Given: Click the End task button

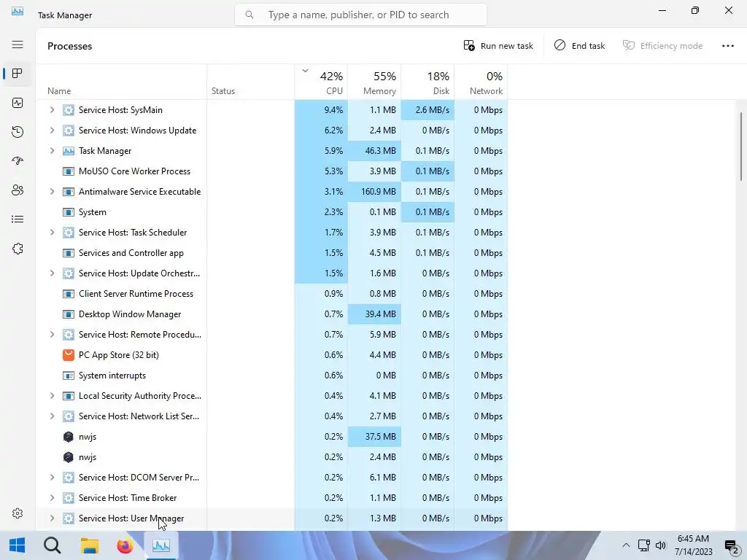Looking at the screenshot, I should (579, 46).
